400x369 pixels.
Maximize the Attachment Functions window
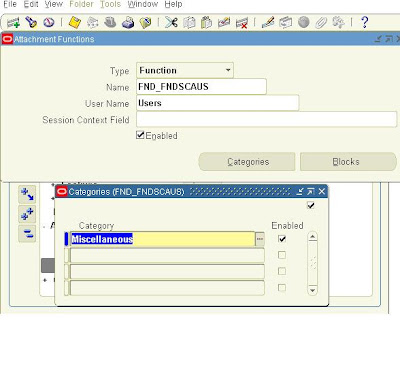coord(388,39)
